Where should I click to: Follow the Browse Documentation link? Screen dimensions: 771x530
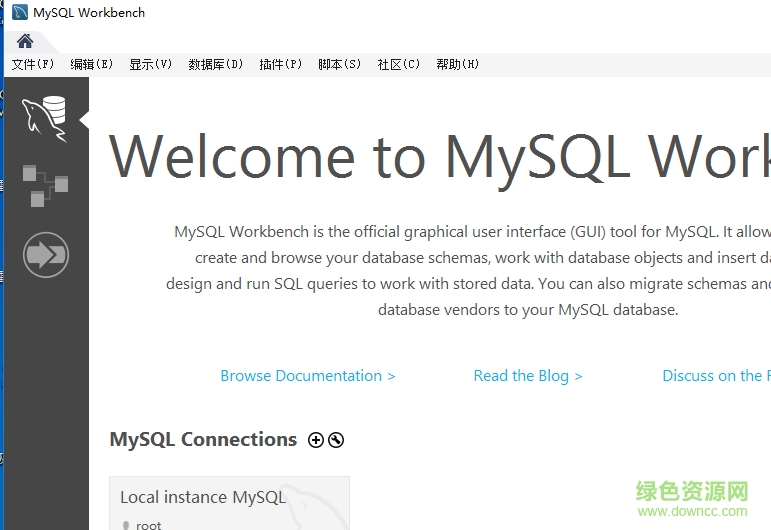click(x=307, y=376)
